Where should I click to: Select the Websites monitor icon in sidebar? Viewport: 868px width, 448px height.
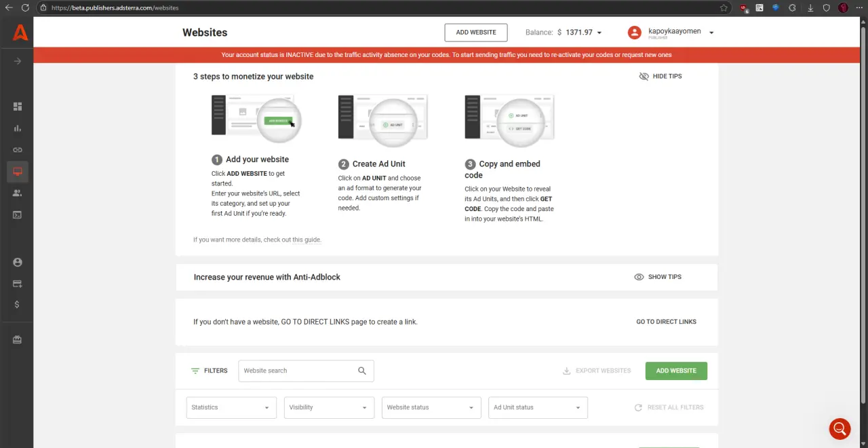(18, 172)
